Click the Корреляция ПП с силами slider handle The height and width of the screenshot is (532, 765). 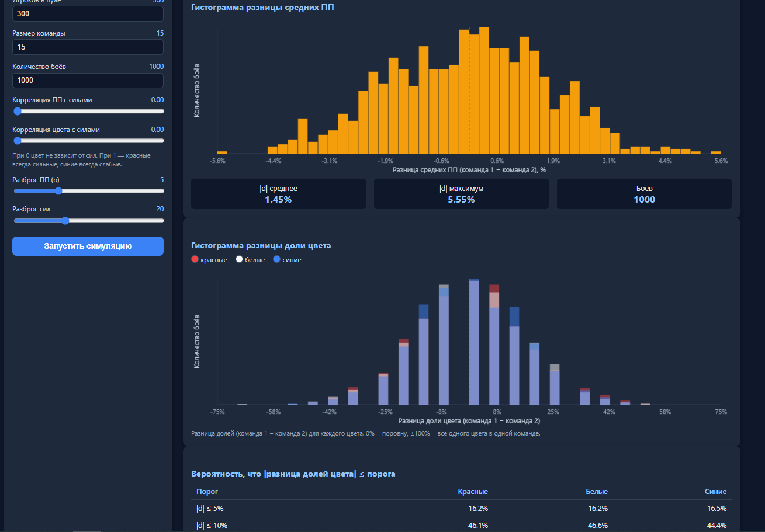click(18, 111)
